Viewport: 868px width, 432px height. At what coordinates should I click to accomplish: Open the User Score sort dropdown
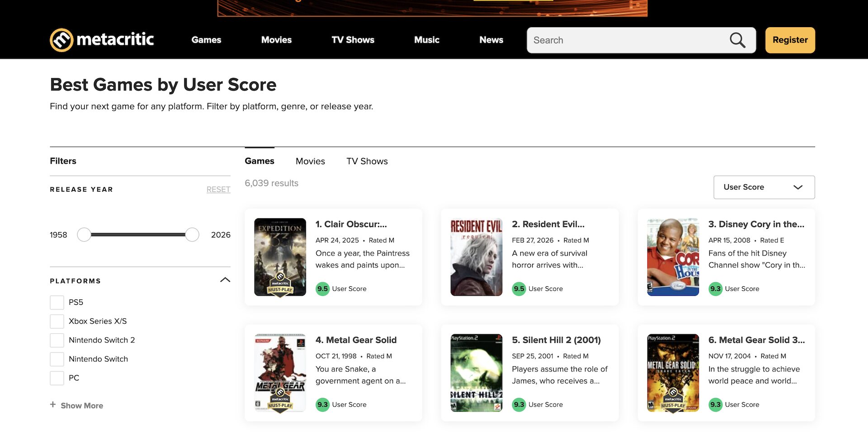764,187
